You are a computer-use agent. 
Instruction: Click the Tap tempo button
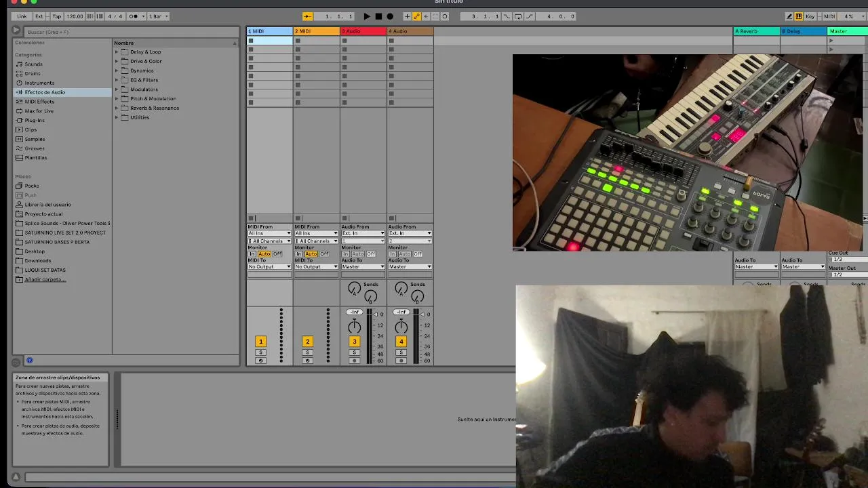pyautogui.click(x=56, y=16)
